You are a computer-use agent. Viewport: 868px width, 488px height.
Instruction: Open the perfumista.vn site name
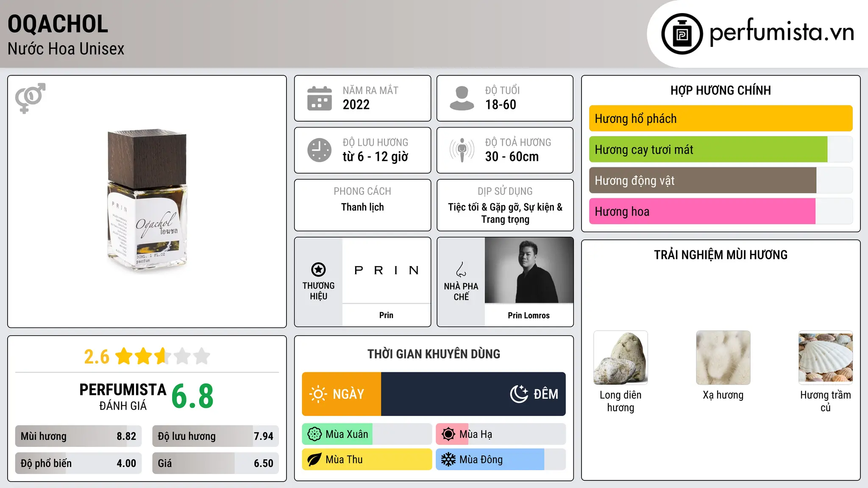pyautogui.click(x=782, y=33)
